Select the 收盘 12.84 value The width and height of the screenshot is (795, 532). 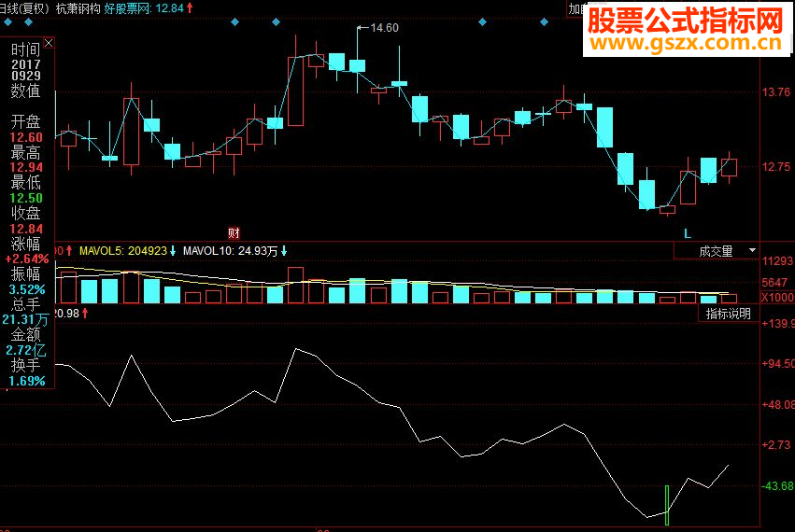[26, 229]
